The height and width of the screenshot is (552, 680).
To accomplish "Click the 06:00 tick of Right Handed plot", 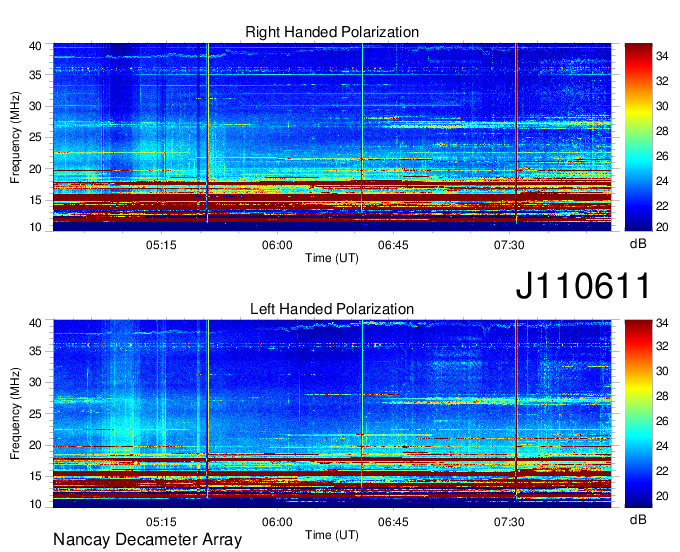I will [277, 245].
